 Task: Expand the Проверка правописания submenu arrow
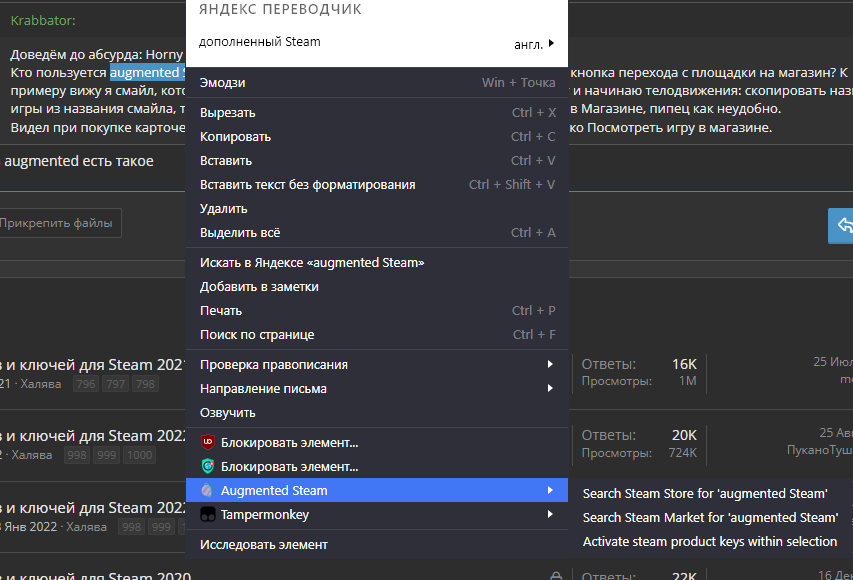(550, 364)
